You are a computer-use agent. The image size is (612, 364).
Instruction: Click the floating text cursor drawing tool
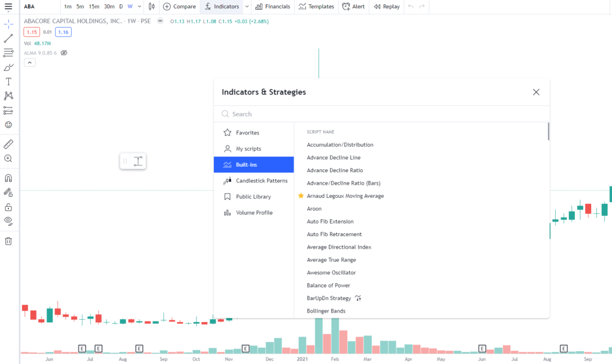(138, 161)
